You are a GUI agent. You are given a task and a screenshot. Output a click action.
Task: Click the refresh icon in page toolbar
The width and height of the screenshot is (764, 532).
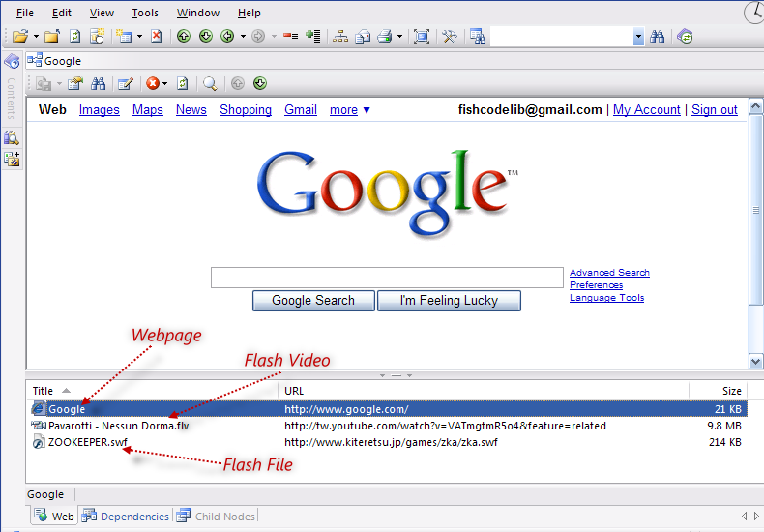coord(183,84)
